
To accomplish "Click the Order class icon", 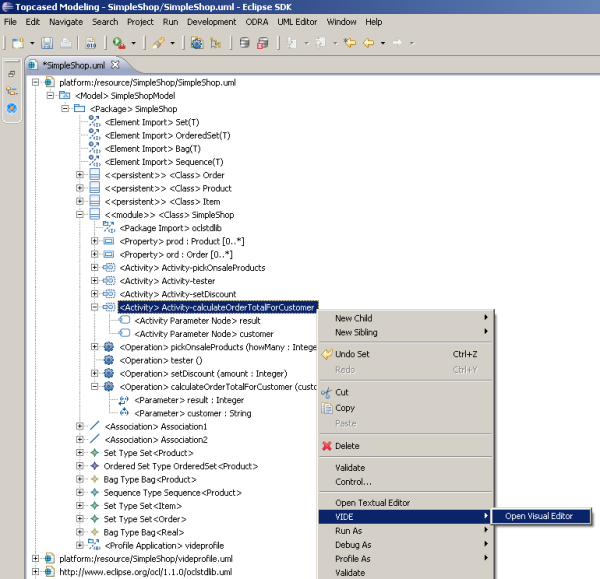I will 95,175.
